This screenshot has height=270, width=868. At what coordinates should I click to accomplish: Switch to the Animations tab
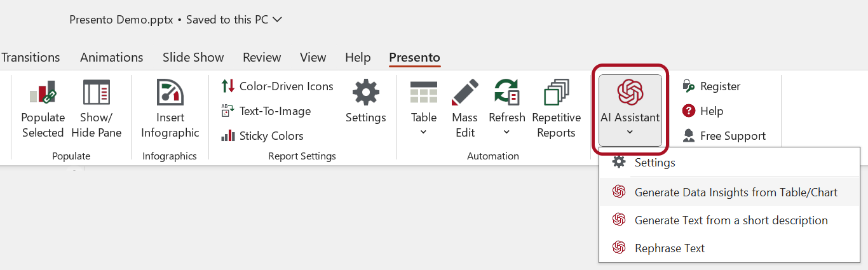point(112,57)
